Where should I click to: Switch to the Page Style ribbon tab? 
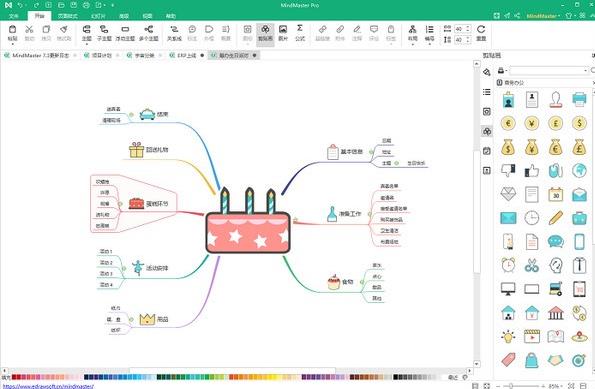pyautogui.click(x=68, y=16)
